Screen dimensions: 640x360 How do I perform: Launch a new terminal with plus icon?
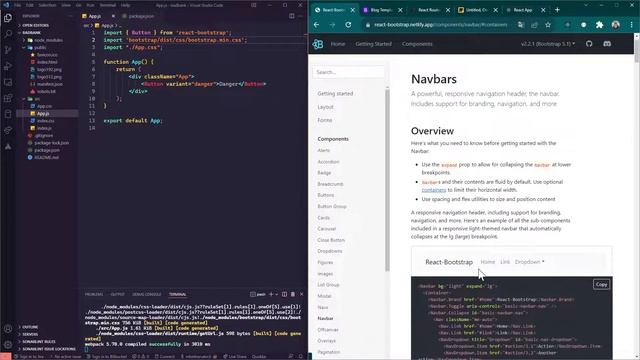click(271, 294)
